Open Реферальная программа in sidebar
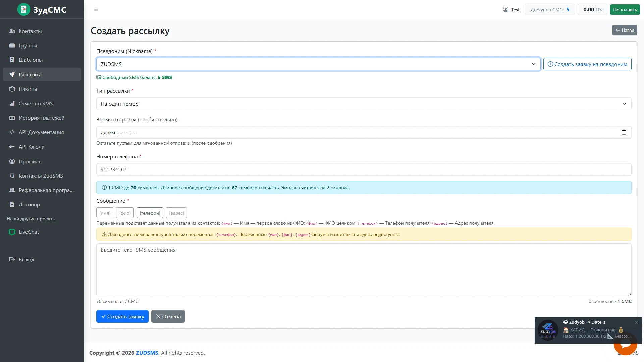 tap(42, 190)
